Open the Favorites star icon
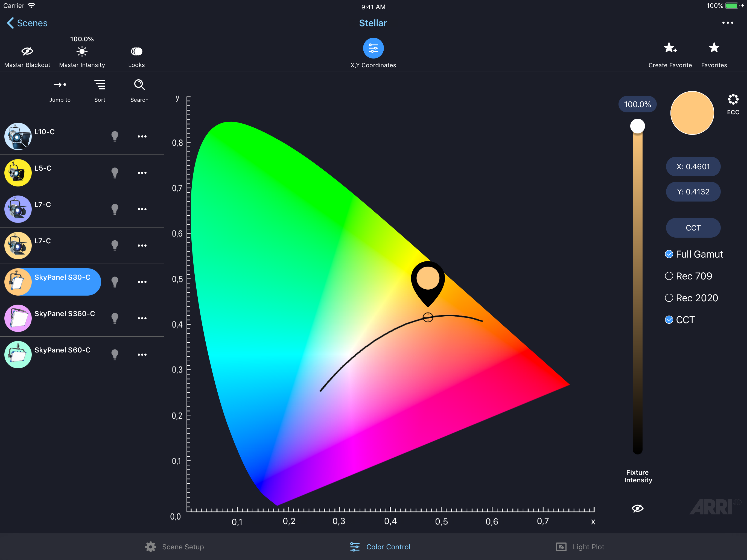Image resolution: width=747 pixels, height=560 pixels. click(714, 48)
